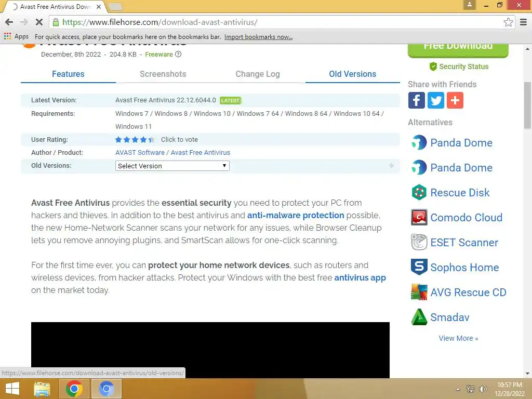Open more share options plus icon
The image size is (532, 399).
coord(455,100)
